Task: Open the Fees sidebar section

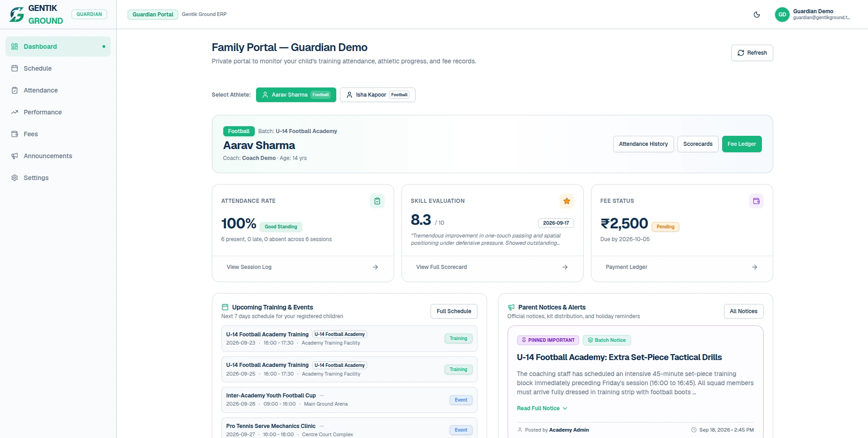Action: (x=58, y=134)
